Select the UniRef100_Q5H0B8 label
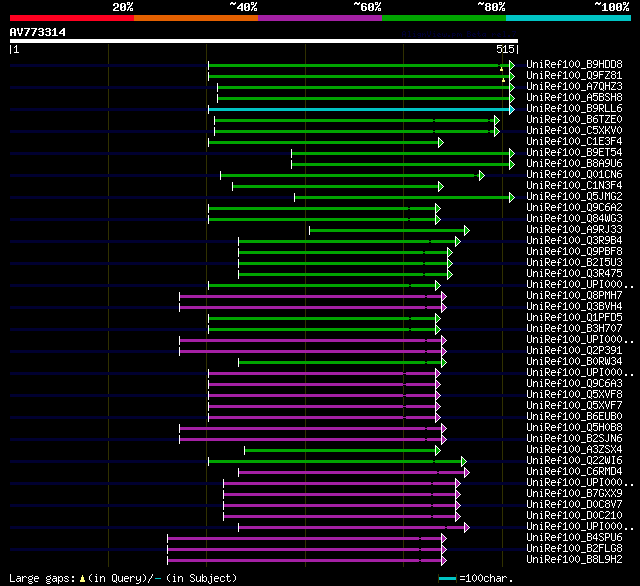 (574, 428)
